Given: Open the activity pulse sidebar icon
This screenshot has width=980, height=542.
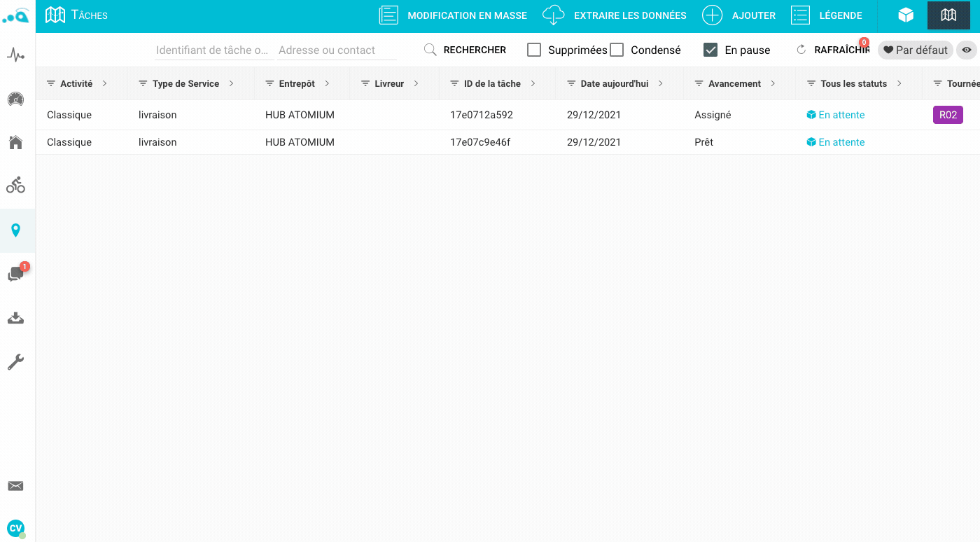Looking at the screenshot, I should tap(15, 55).
